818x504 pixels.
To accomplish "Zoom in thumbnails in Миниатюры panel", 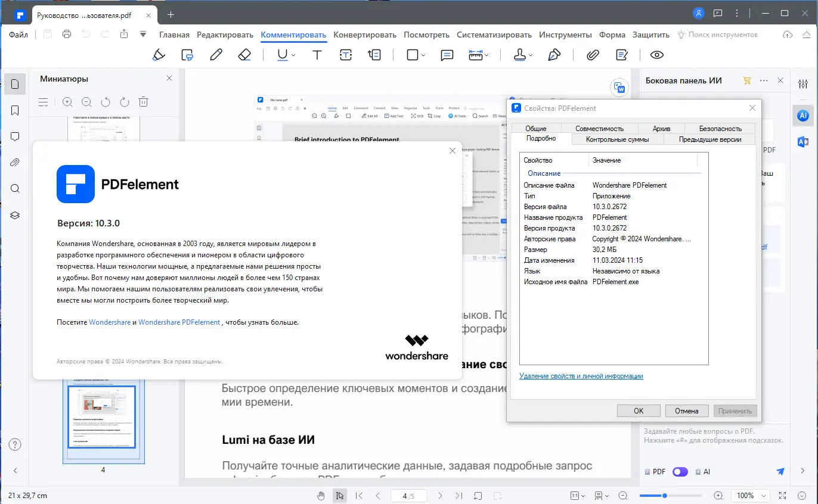I will (67, 102).
